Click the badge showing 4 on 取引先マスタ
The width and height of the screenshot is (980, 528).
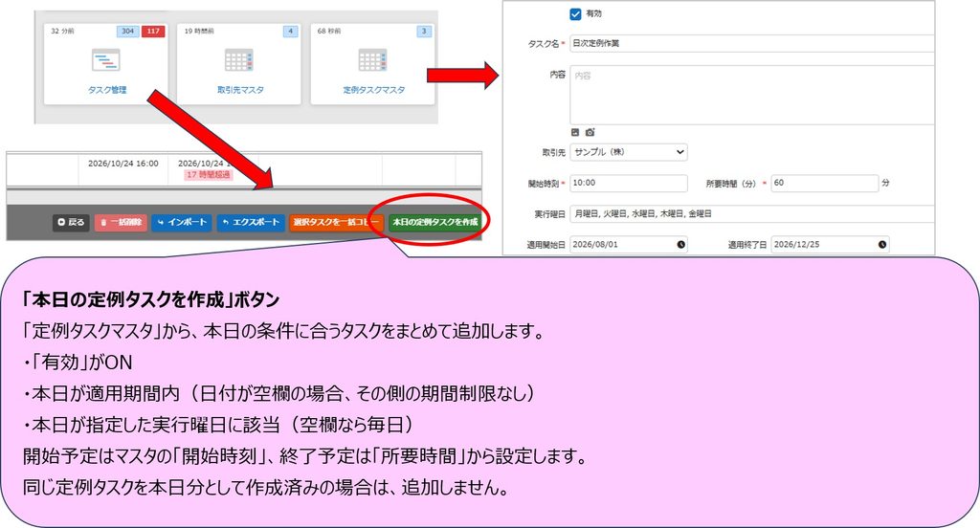291,32
